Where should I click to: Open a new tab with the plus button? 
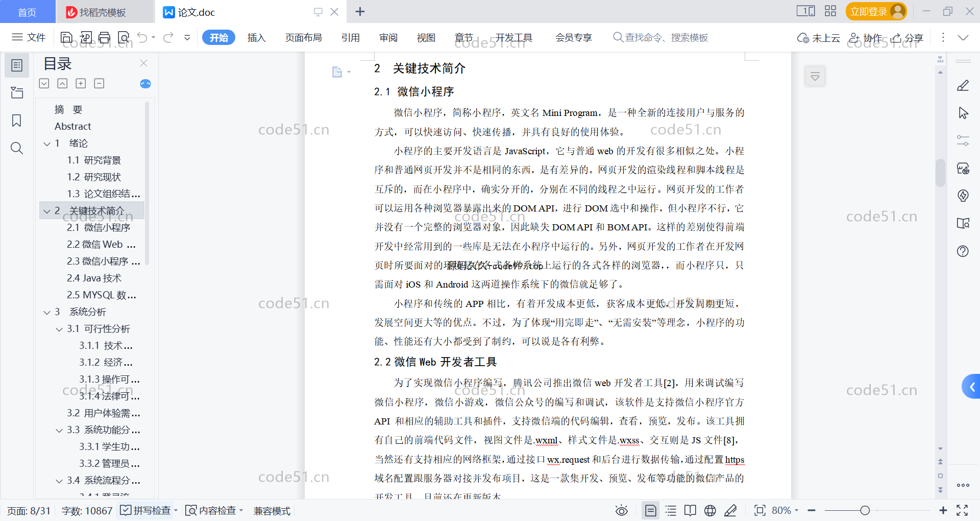click(x=360, y=11)
